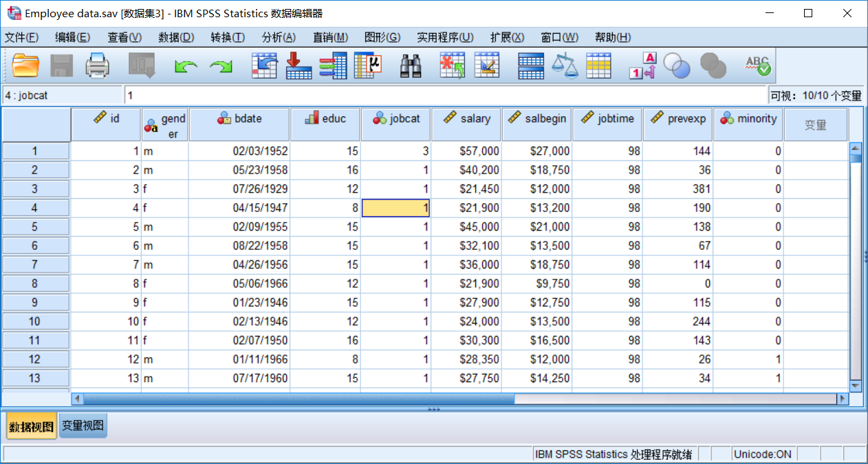
Task: Undo the last action with green arrow
Action: tap(185, 66)
